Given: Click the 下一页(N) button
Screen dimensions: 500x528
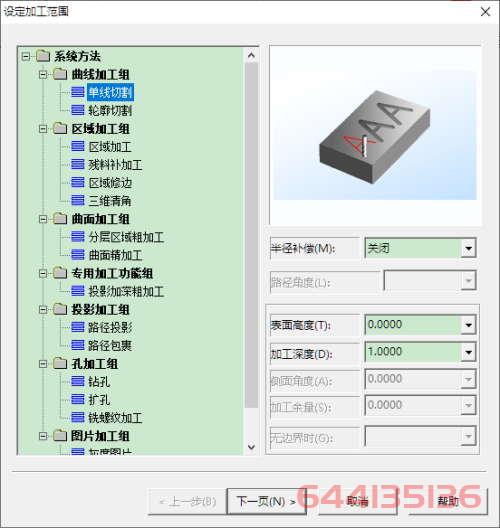Looking at the screenshot, I should [266, 501].
